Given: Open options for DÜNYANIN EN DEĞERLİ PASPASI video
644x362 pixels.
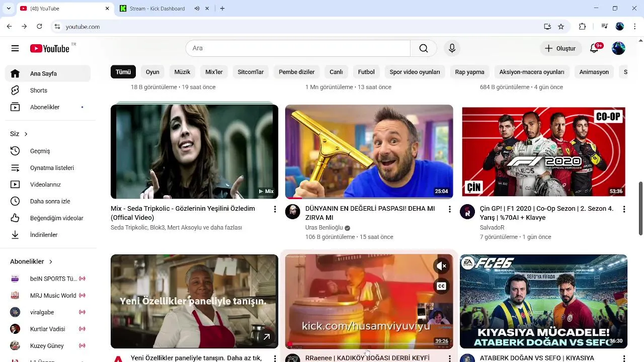Looking at the screenshot, I should coord(449,209).
